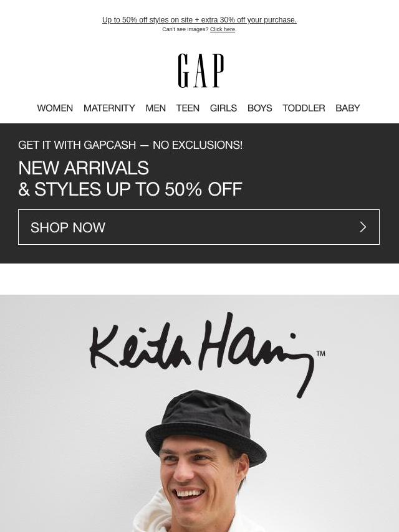Viewport: 399px width, 532px height.
Task: Open the top promo link for 50% off styles
Action: (199, 20)
